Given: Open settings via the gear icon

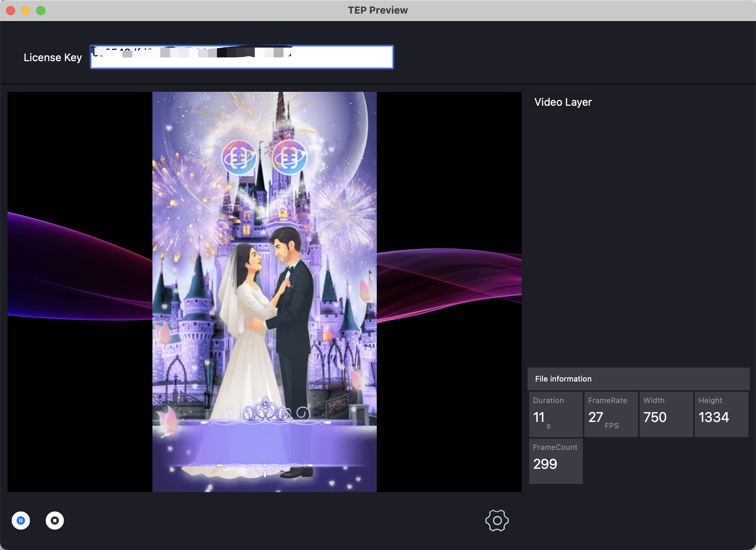Looking at the screenshot, I should point(497,521).
